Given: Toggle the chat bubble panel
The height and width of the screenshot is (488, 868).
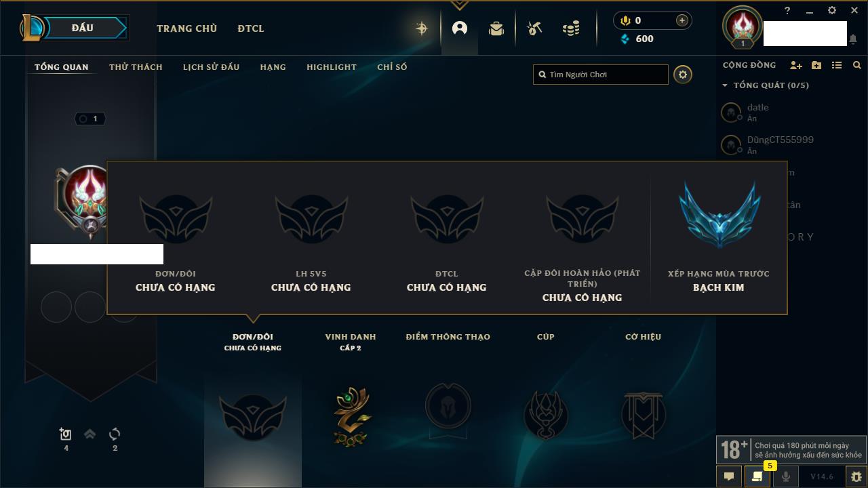Looking at the screenshot, I should [x=729, y=476].
